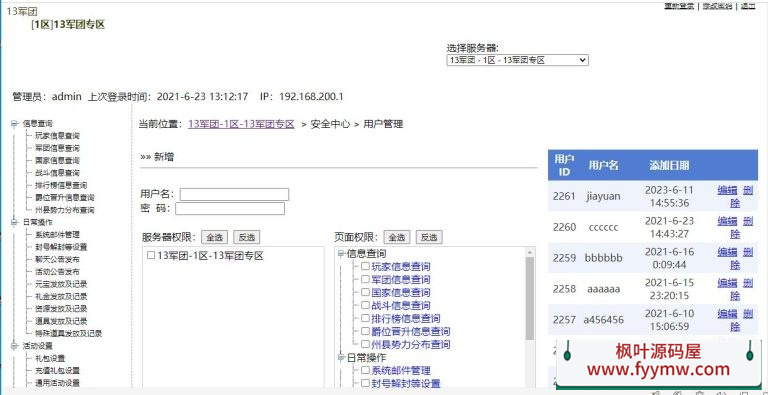Screen dimensions: 768x395
Task: Check 州县势力分布查询 in the page permissions tree
Action: (x=365, y=345)
